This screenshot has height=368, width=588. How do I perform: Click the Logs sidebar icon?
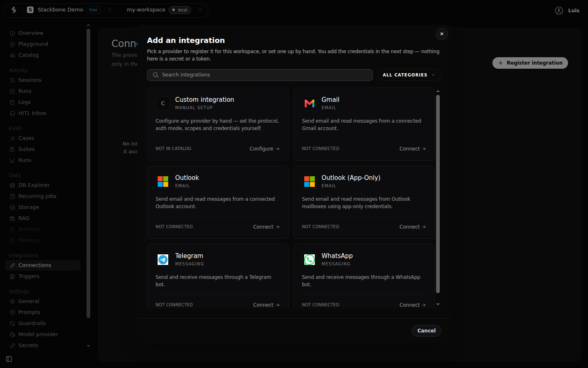tap(13, 102)
